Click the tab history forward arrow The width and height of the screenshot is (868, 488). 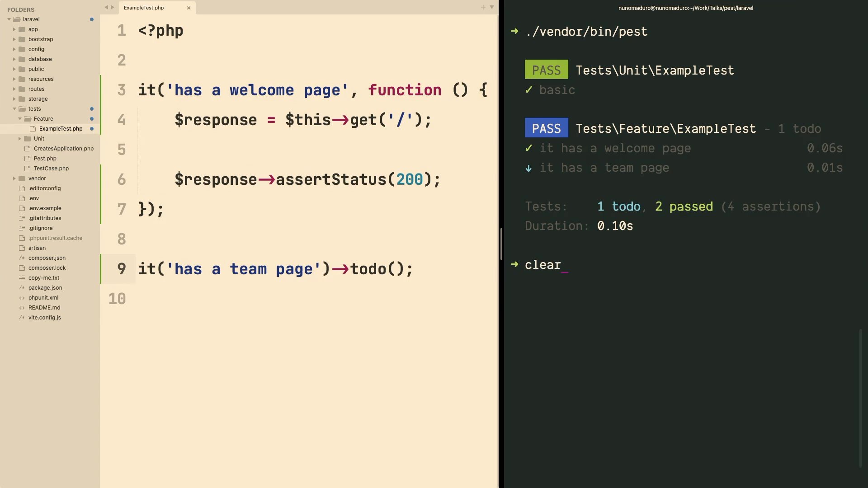[113, 7]
